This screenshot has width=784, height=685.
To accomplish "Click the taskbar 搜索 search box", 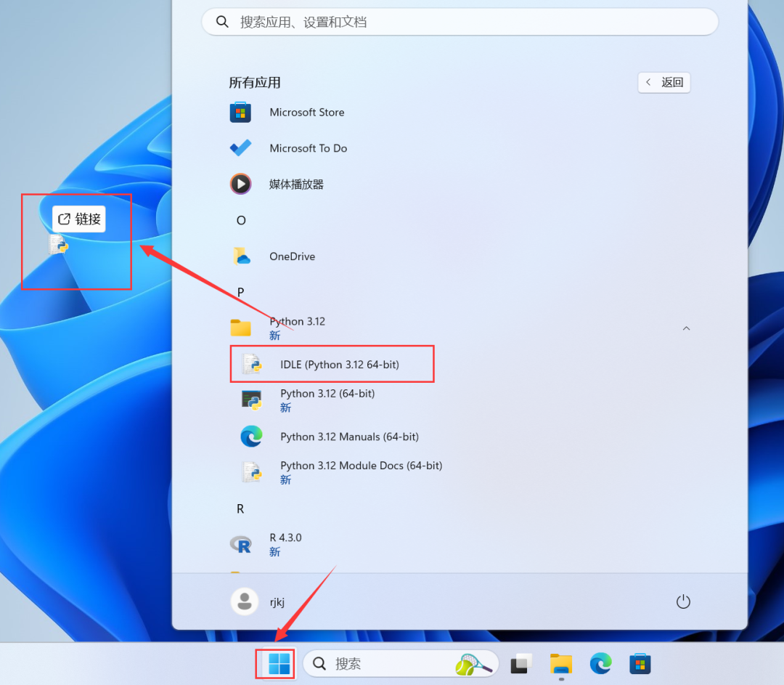I will 401,664.
